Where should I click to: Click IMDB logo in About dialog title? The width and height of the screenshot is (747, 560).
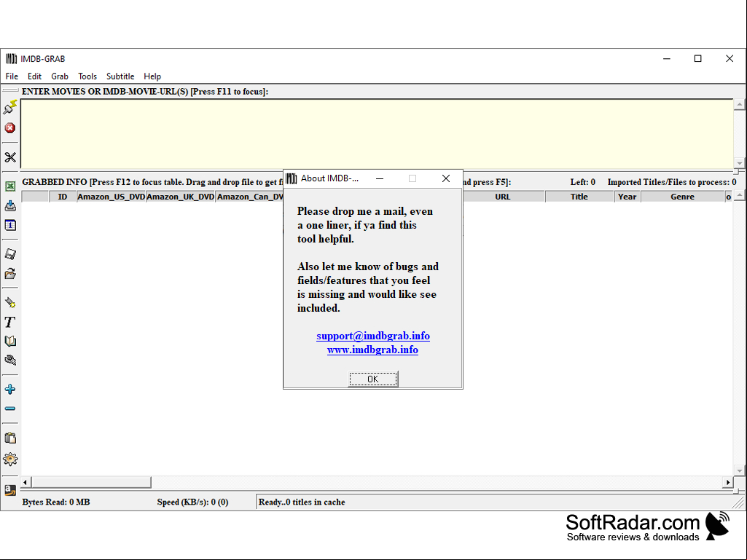[291, 178]
